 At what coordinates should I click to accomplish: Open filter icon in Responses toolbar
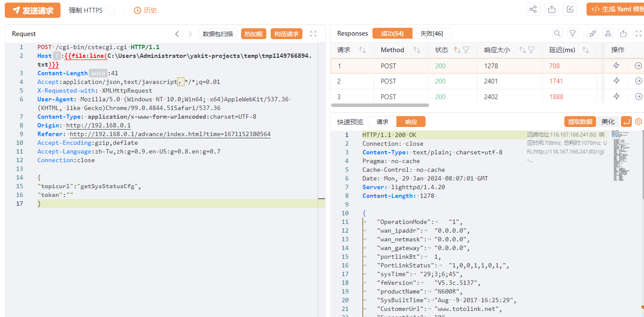point(573,33)
